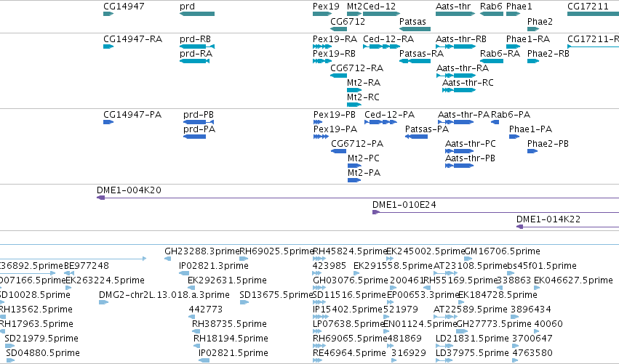Open the Aats-thr-PB protein label
Viewport: 619px width, 364px height.
coord(470,158)
